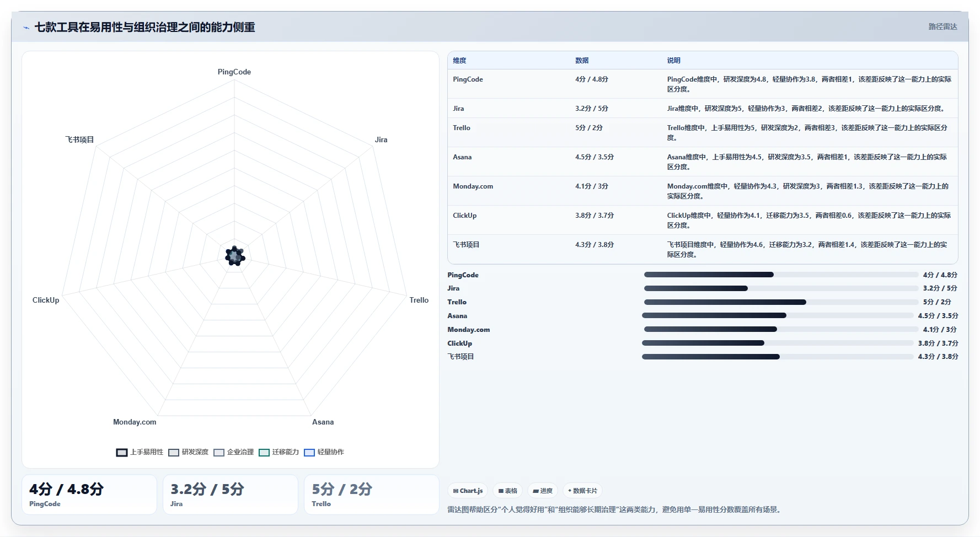Click the data cluster at radar center
This screenshot has width=980, height=537.
235,256
